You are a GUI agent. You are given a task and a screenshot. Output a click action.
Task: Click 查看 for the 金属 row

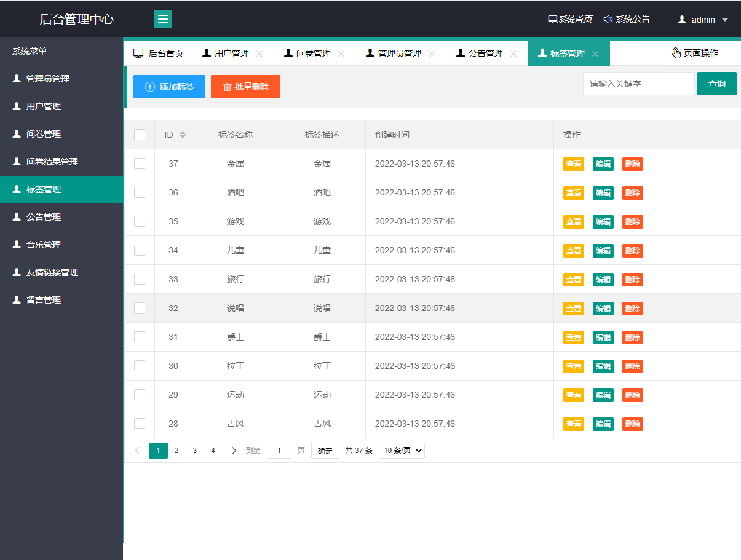pos(574,164)
